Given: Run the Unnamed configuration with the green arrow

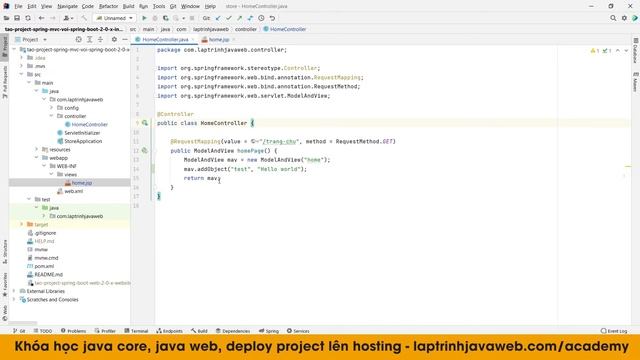Looking at the screenshot, I should [144, 18].
